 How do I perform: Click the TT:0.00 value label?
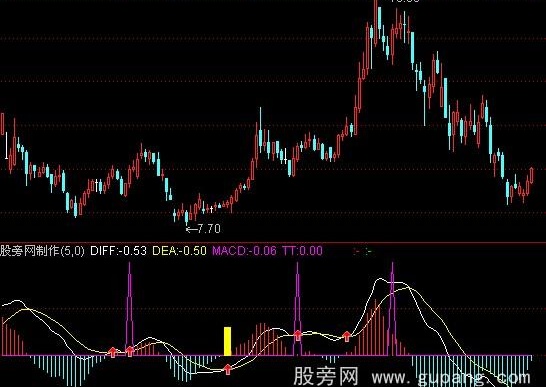coord(302,251)
